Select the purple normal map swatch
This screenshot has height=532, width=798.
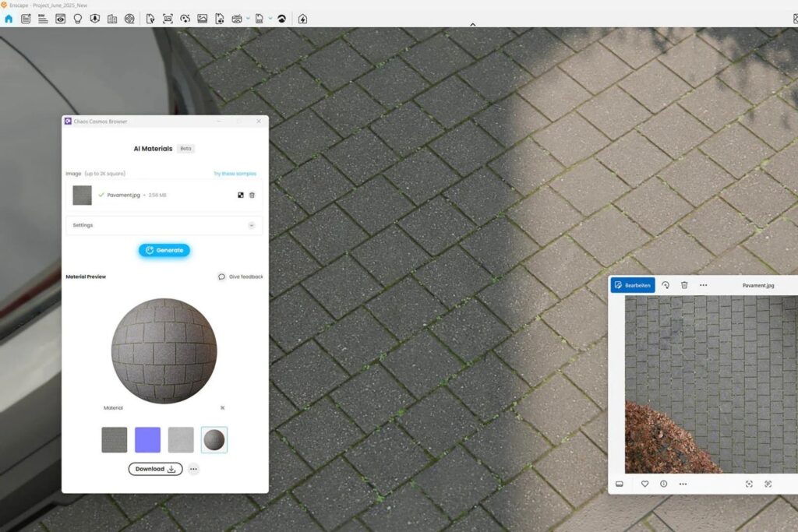point(147,440)
